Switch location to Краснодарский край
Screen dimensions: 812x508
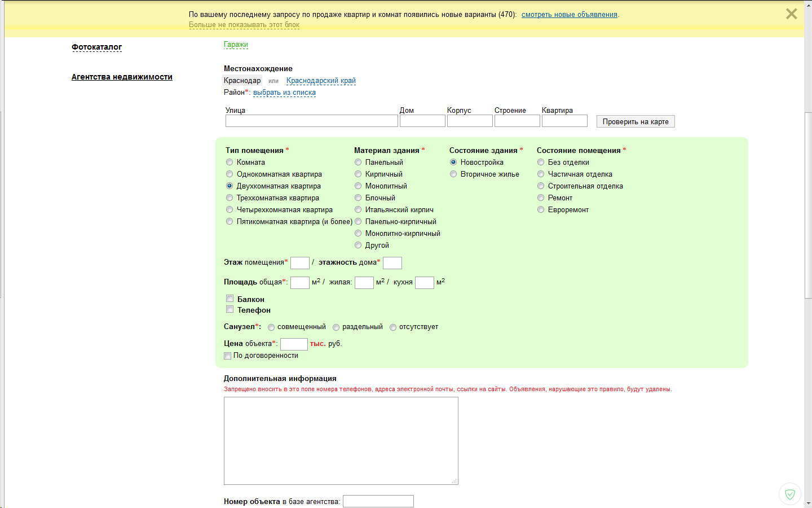coord(321,81)
